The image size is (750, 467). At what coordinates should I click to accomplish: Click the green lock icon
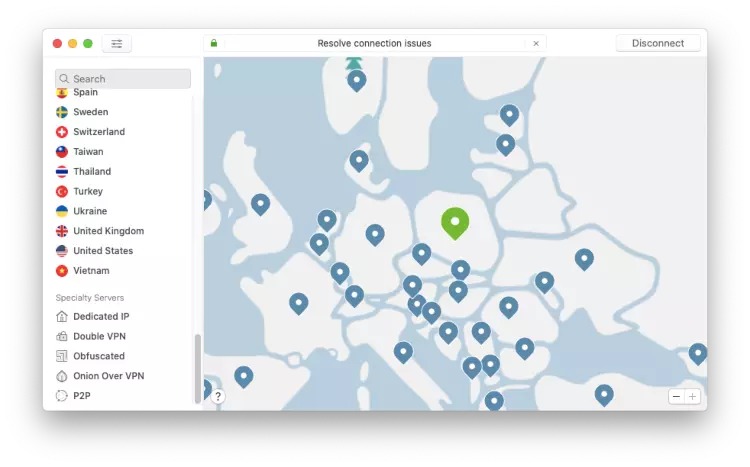[x=214, y=43]
